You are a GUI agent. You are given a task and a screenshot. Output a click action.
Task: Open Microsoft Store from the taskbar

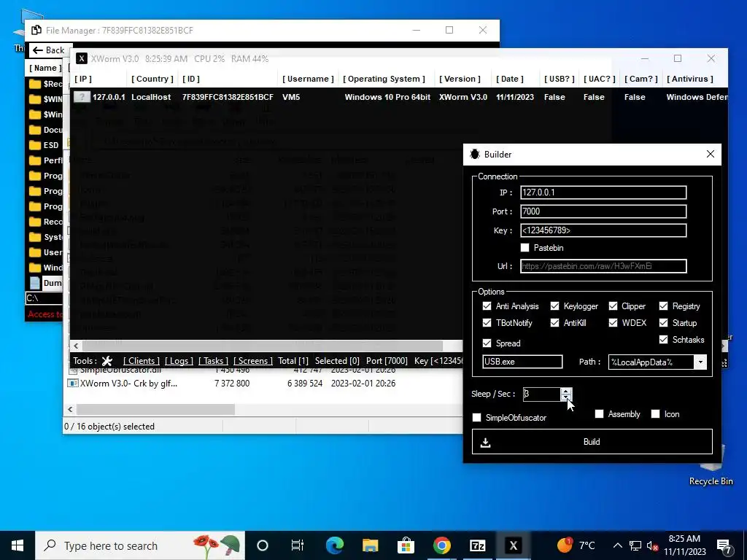tap(406, 545)
